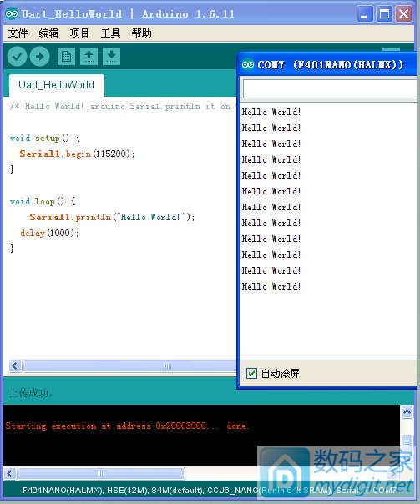420x504 pixels.
Task: Close the Arduino window
Action: pyautogui.click(x=404, y=14)
